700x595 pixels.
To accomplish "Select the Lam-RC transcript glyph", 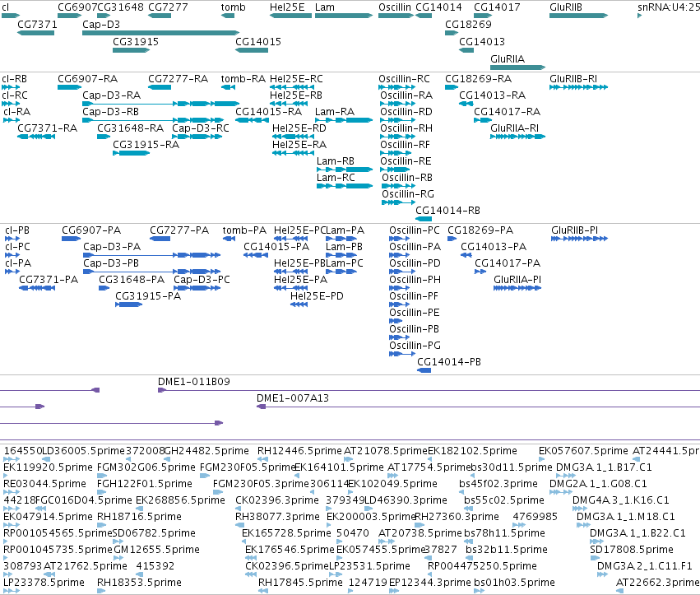I will click(345, 186).
